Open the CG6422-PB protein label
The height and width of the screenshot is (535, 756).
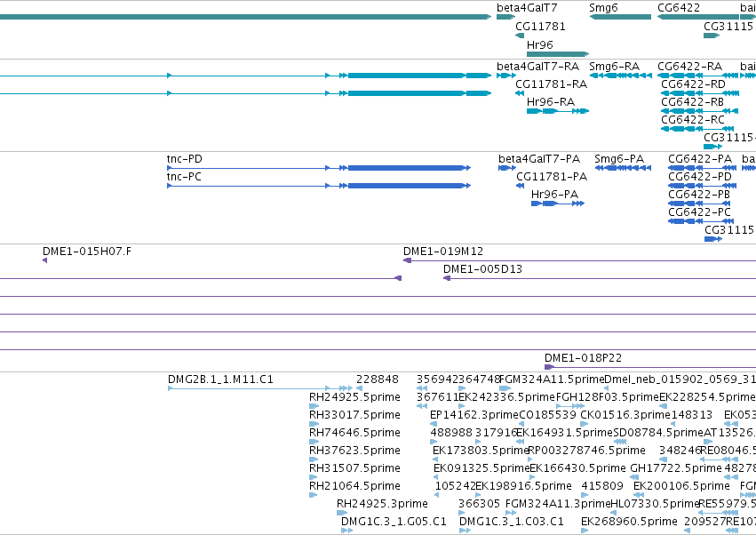(698, 195)
